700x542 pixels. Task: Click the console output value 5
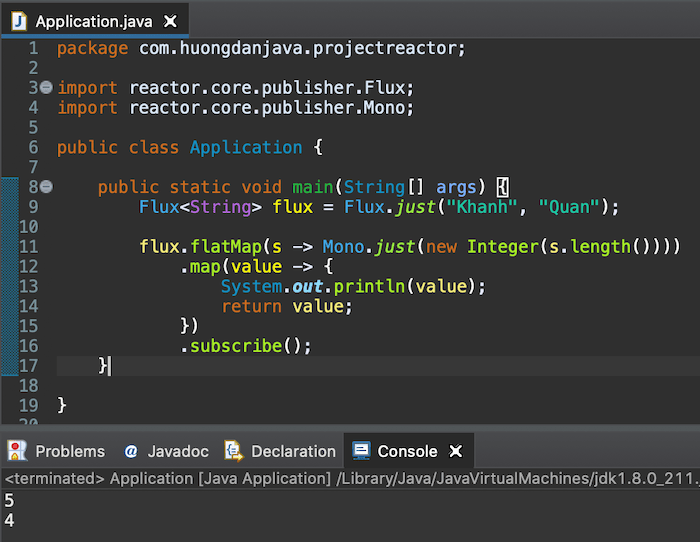(x=9, y=500)
